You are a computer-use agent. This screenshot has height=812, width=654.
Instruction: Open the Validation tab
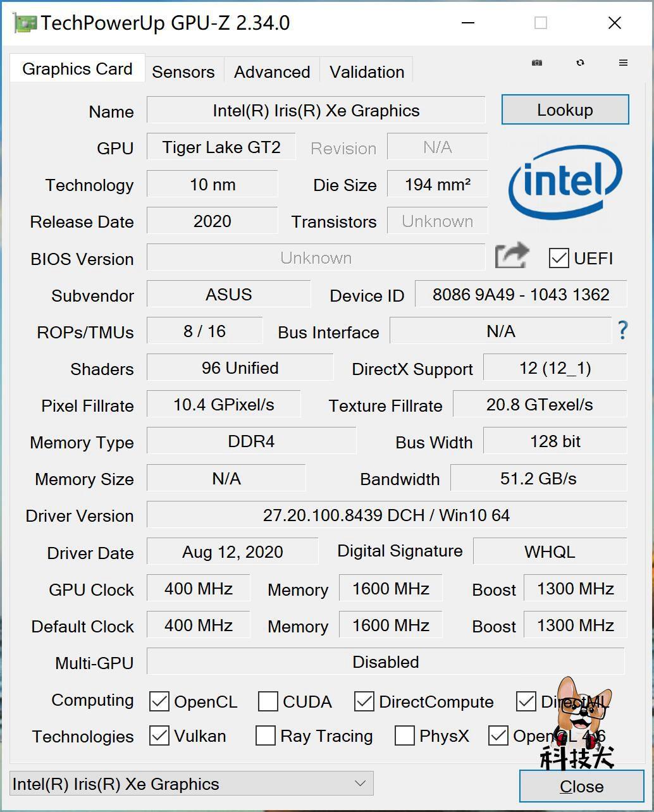pos(367,71)
